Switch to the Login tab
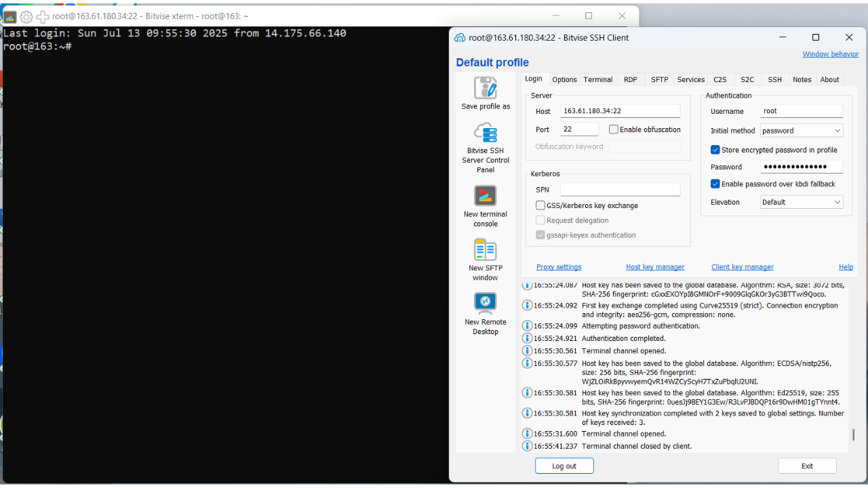This screenshot has height=488, width=868. pos(534,79)
